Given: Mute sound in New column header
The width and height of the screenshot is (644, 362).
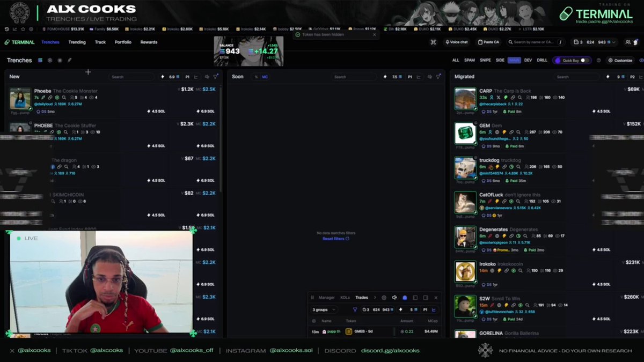Looking at the screenshot, I should (207, 77).
